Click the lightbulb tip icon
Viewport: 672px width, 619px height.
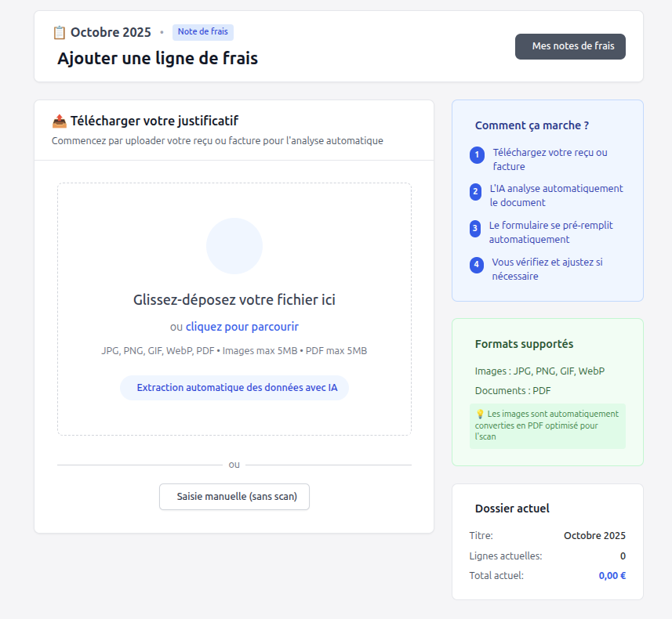pyautogui.click(x=480, y=414)
